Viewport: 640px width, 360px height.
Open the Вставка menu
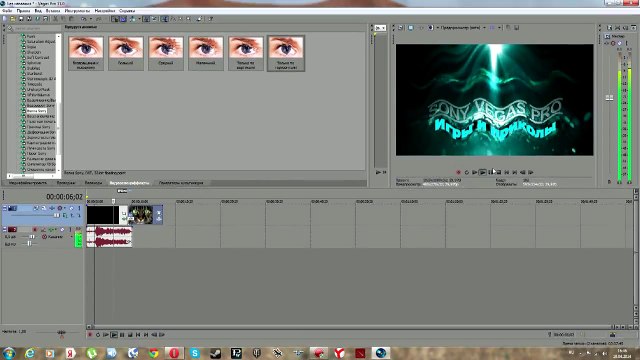53,11
